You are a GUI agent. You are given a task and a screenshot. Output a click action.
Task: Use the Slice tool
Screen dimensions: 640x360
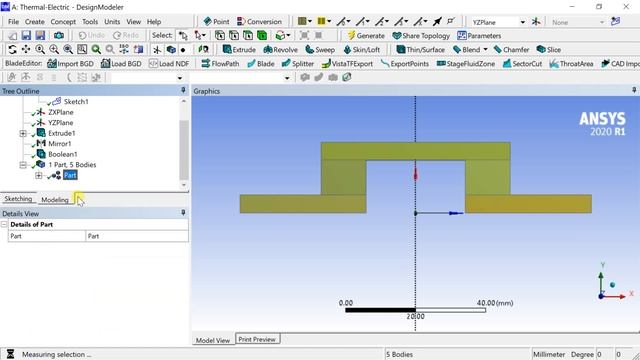pyautogui.click(x=549, y=49)
